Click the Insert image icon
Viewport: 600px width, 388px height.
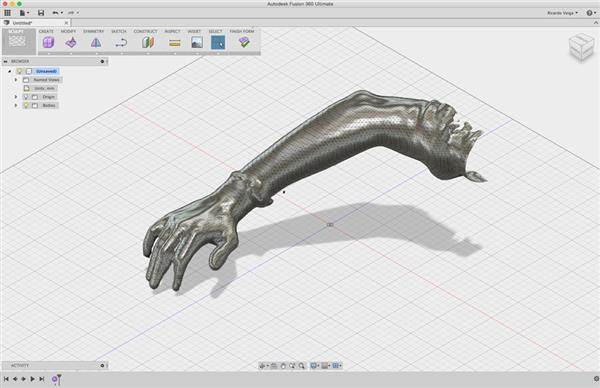197,42
